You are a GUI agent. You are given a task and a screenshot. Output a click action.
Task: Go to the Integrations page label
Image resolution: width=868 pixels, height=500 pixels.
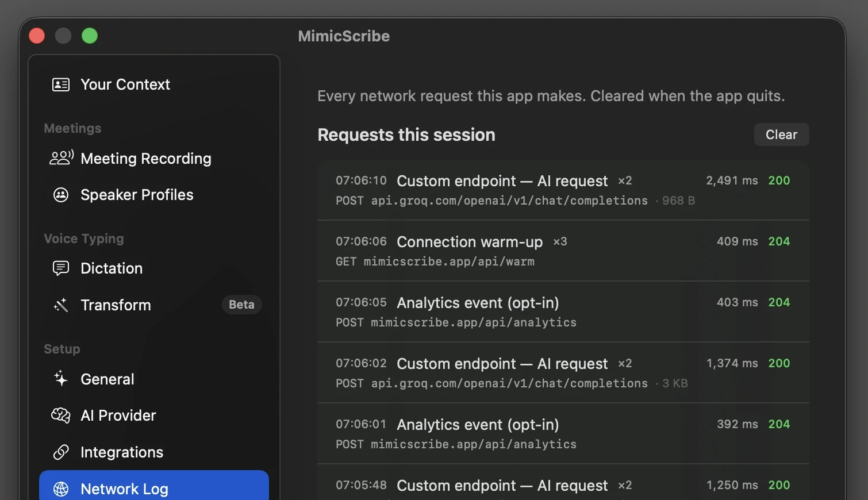[122, 452]
